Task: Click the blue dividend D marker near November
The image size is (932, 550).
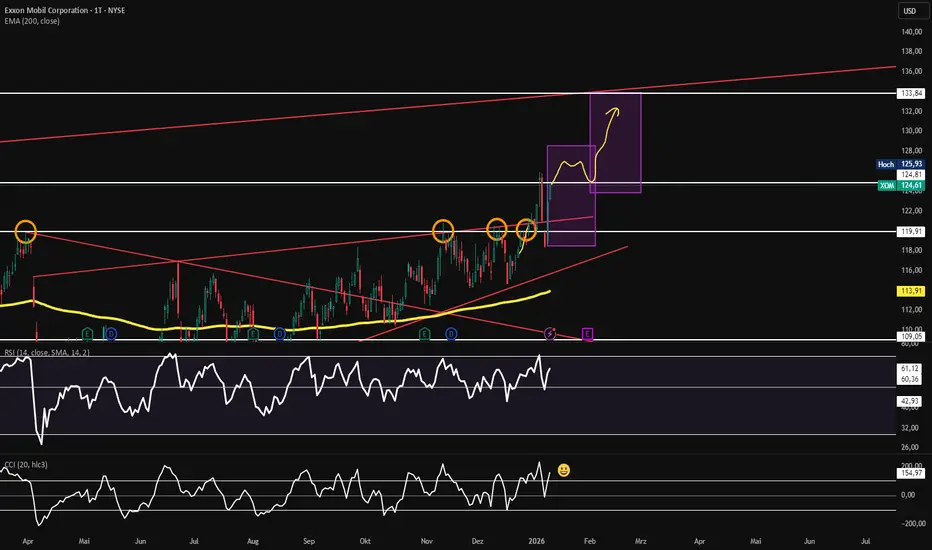Action: (451, 334)
